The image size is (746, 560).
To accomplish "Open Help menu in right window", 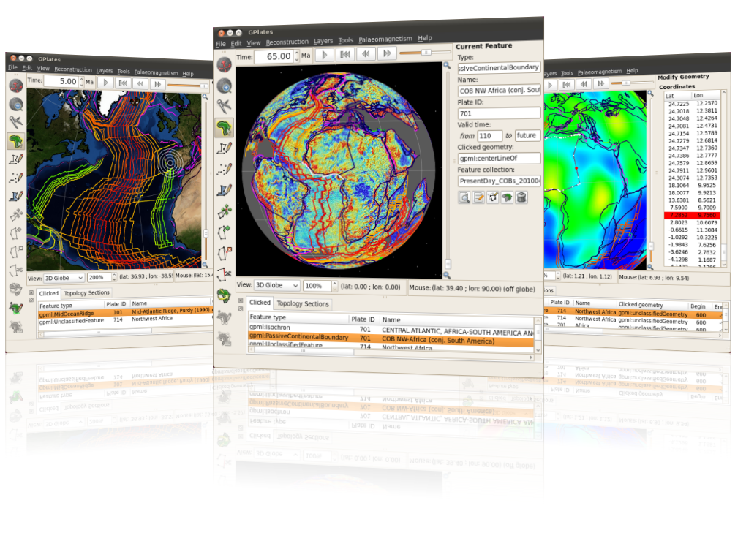I will point(632,71).
